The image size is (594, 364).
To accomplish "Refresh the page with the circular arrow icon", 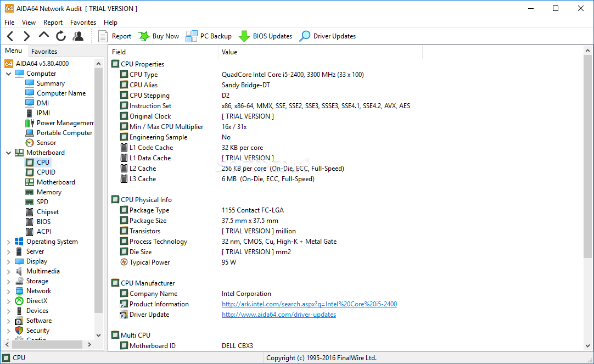I will point(60,36).
